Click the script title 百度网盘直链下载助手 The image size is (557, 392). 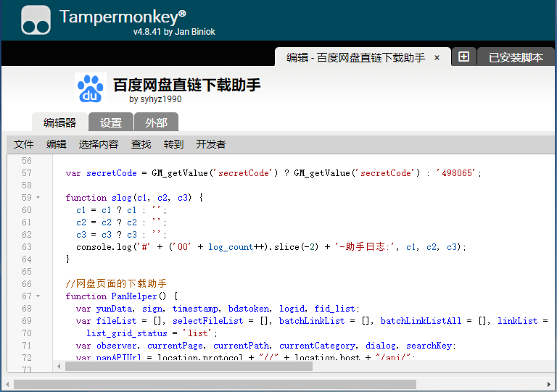(x=187, y=86)
